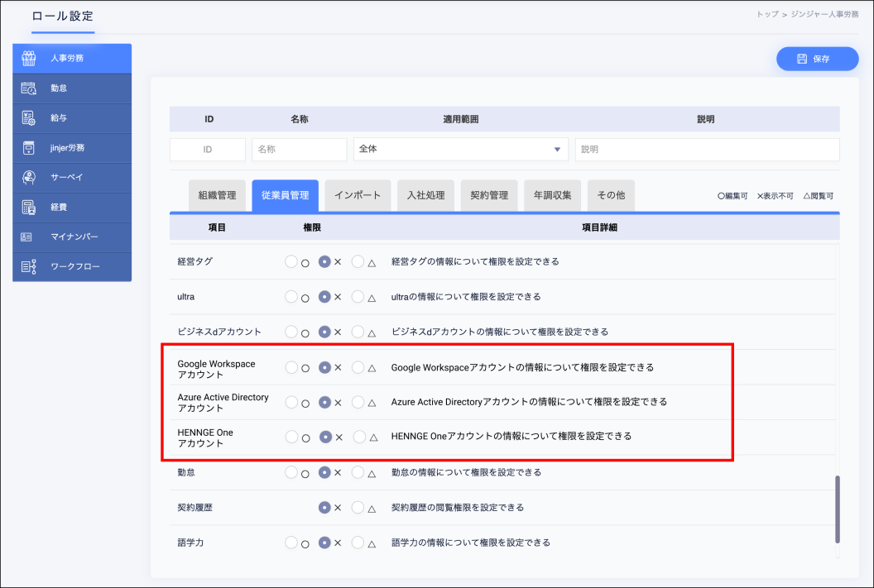Screen dimensions: 874x588
Task: Select ビジネスdアカウント editable (○) radio
Action: [x=291, y=332]
